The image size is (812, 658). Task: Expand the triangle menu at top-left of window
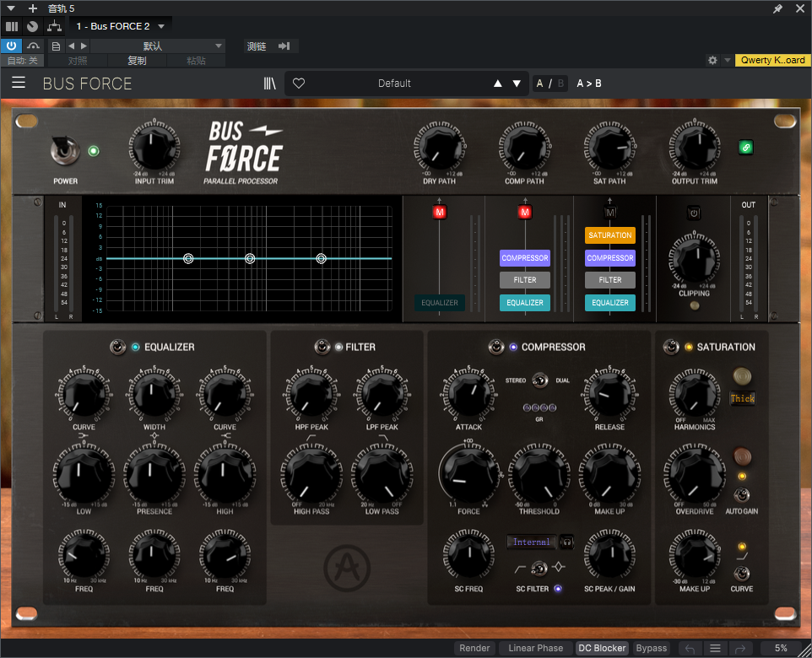pos(11,8)
